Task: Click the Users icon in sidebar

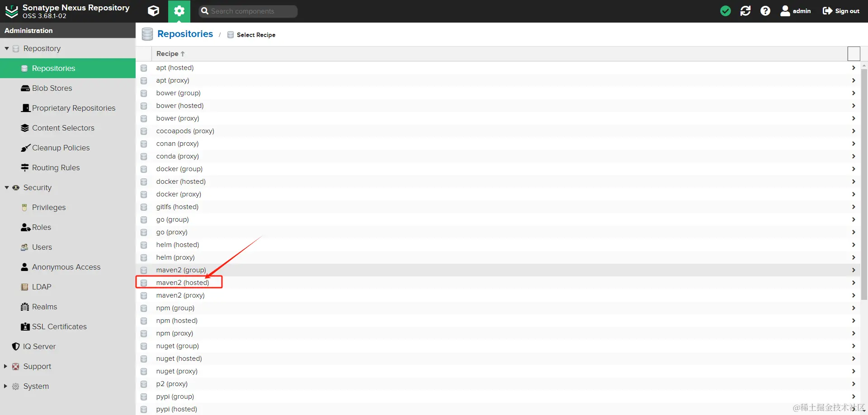Action: point(25,247)
